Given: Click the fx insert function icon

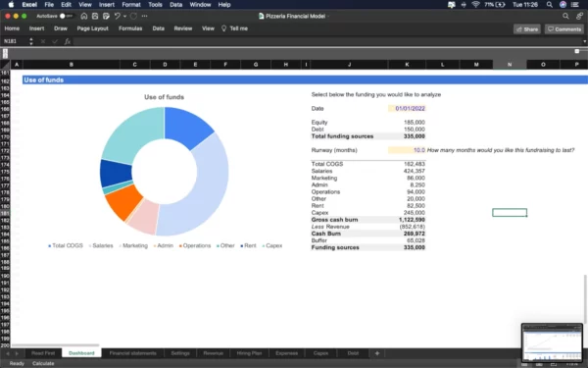Looking at the screenshot, I should click(67, 41).
